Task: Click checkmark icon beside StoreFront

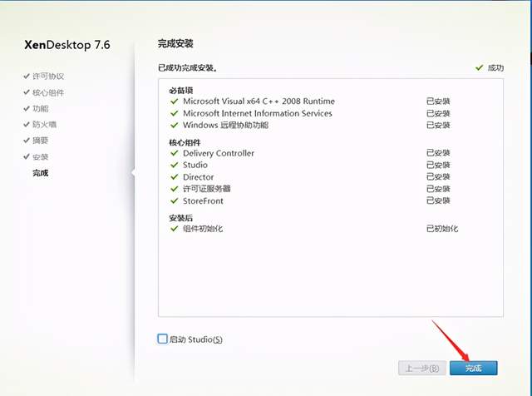Action: pyautogui.click(x=174, y=200)
